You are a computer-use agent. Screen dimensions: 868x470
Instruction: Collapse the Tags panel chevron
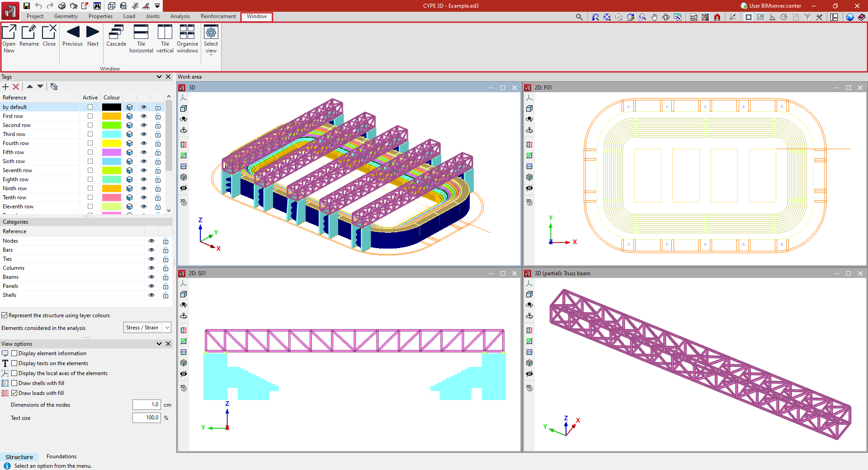(x=159, y=77)
